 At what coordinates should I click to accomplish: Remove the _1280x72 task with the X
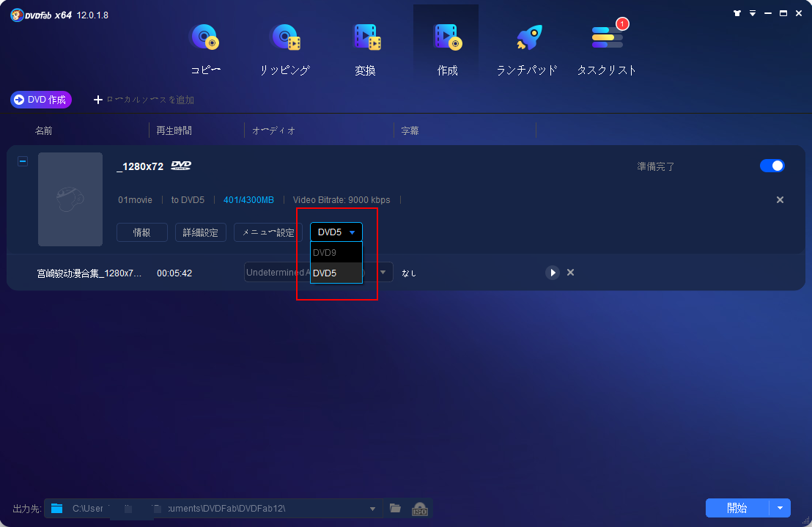pyautogui.click(x=780, y=200)
